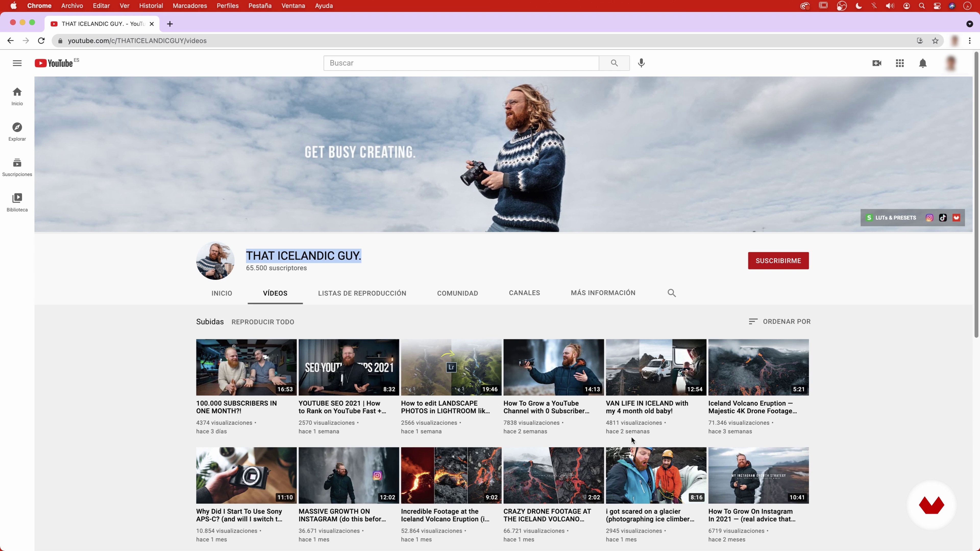Image resolution: width=980 pixels, height=551 pixels.
Task: Click the install app icon in the address bar
Action: pyautogui.click(x=920, y=41)
